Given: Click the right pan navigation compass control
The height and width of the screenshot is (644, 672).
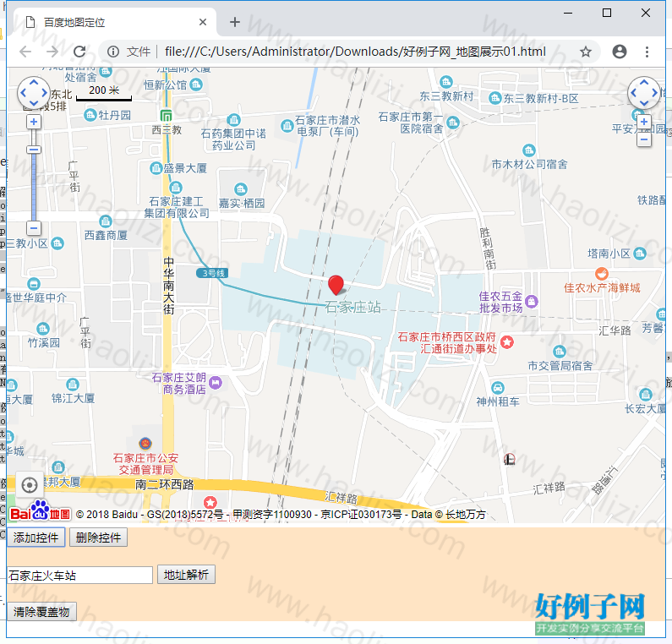Looking at the screenshot, I should tap(644, 92).
